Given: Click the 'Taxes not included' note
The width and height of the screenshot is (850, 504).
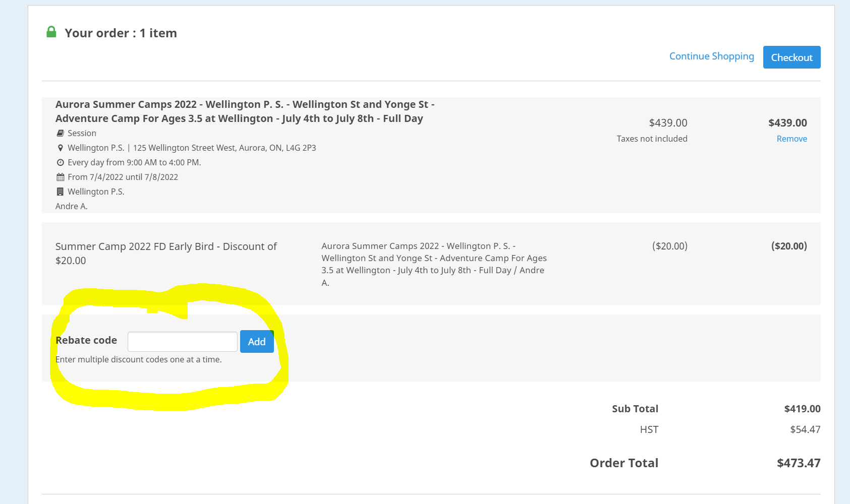Looking at the screenshot, I should [x=652, y=139].
